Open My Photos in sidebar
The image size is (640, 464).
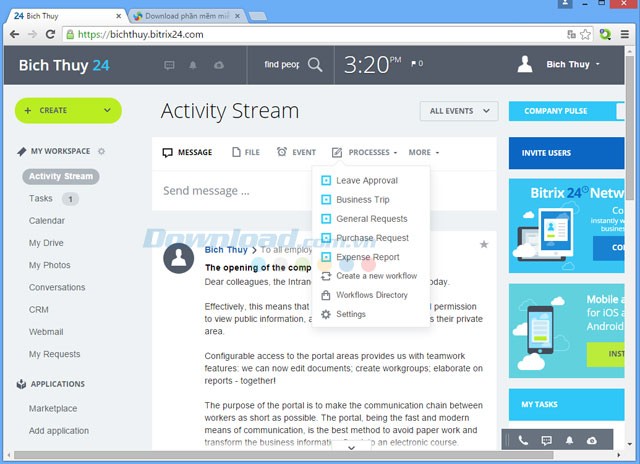pos(49,265)
